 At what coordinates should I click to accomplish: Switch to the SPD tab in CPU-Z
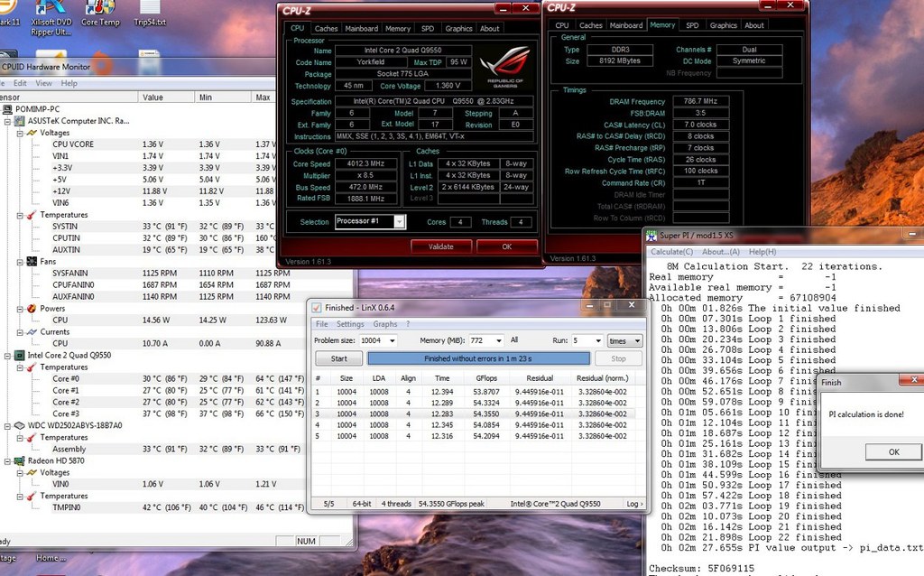click(x=428, y=28)
